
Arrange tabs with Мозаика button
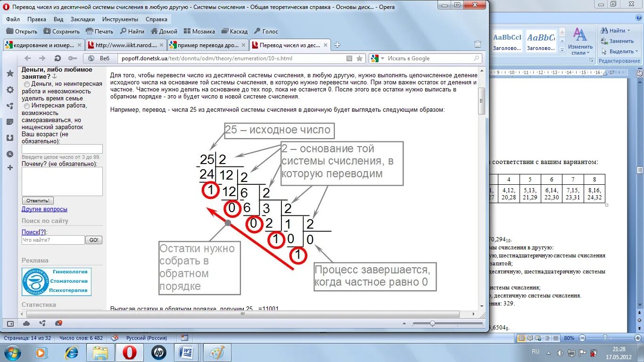199,32
